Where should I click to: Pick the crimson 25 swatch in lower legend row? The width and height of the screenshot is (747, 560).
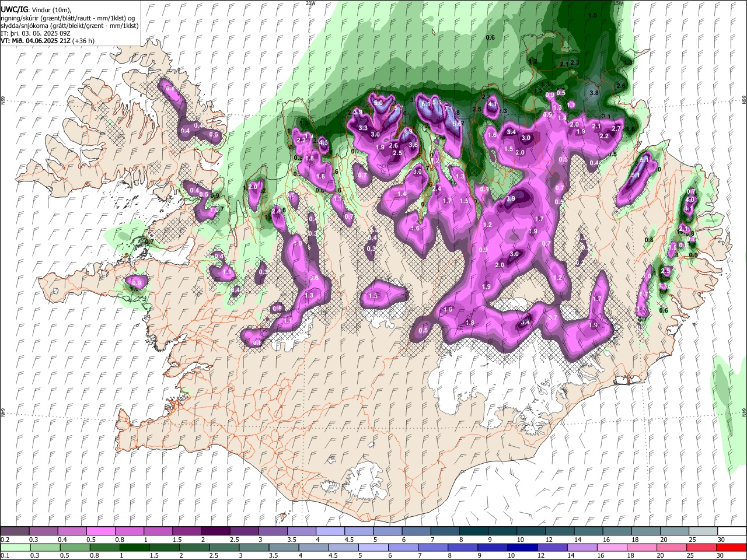tap(701, 547)
